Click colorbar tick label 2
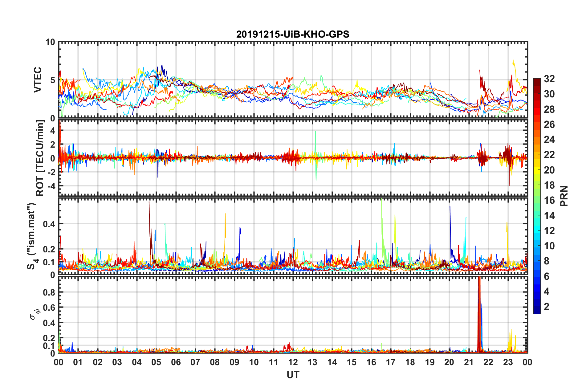Viewport: 586px width, 392px height. (547, 307)
